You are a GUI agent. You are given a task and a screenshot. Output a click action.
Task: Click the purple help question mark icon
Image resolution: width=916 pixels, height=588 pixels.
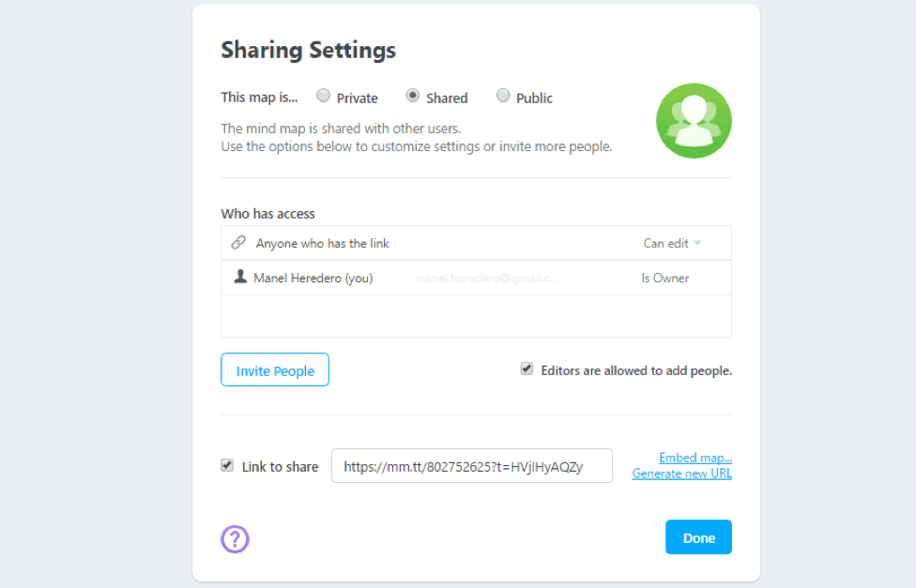coord(235,538)
